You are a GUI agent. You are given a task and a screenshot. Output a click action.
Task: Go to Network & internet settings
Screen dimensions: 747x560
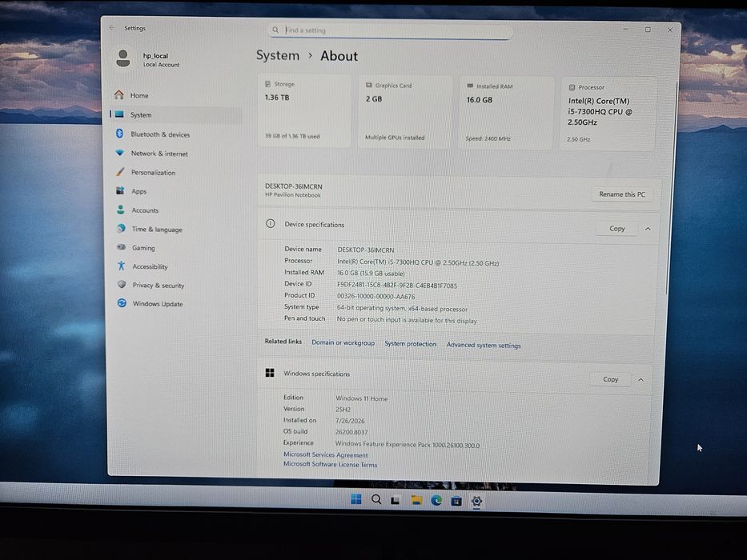(x=175, y=154)
